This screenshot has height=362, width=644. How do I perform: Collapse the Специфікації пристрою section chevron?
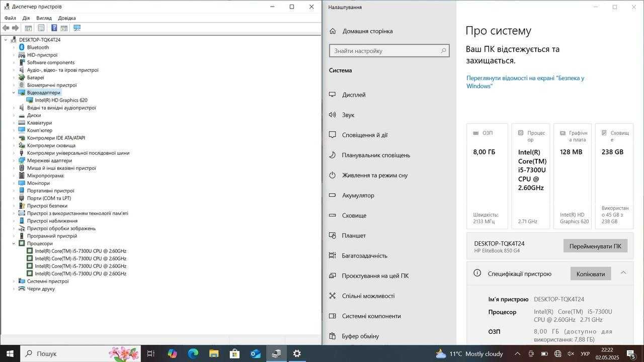coord(623,273)
